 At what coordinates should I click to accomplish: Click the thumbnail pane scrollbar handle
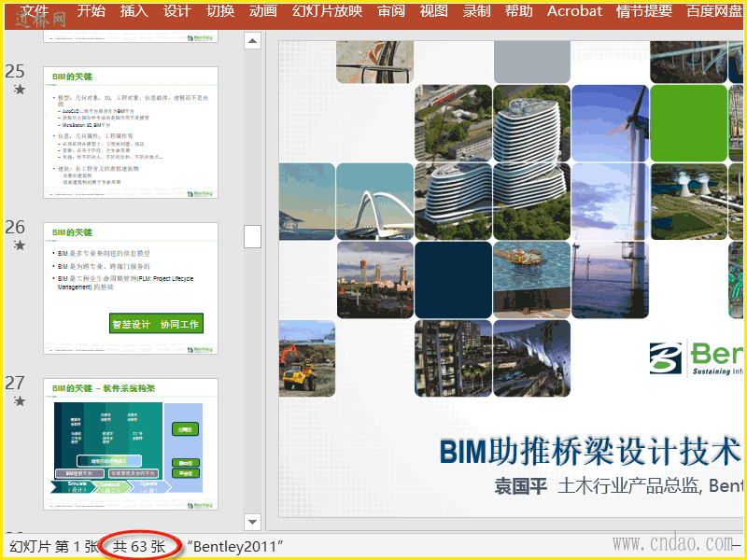[252, 236]
